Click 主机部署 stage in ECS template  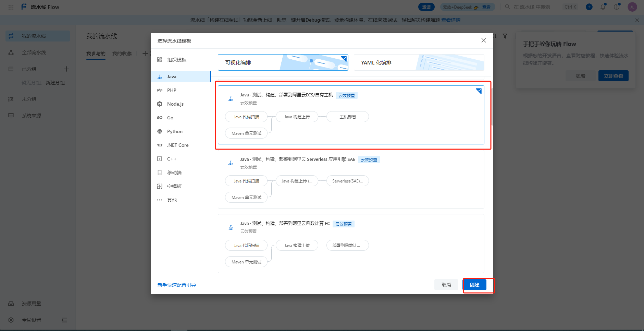tap(348, 117)
